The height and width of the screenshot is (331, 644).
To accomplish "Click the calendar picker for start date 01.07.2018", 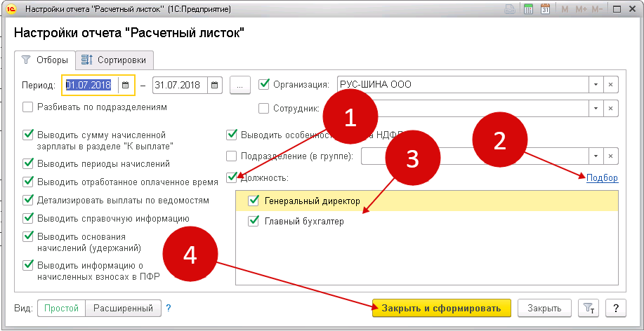I will [x=126, y=85].
